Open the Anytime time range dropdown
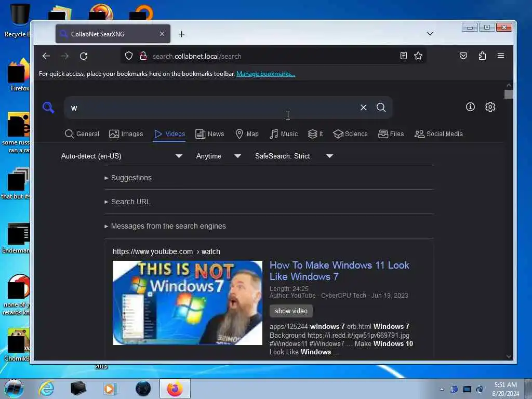This screenshot has height=399, width=532. point(219,156)
